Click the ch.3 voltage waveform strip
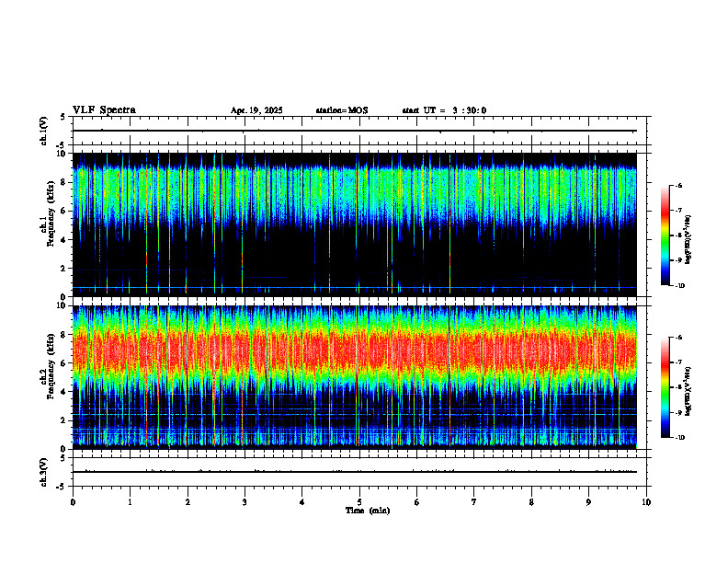 [359, 472]
